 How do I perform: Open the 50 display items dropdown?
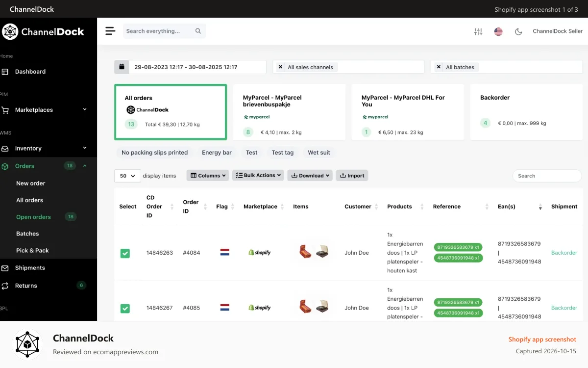point(127,176)
